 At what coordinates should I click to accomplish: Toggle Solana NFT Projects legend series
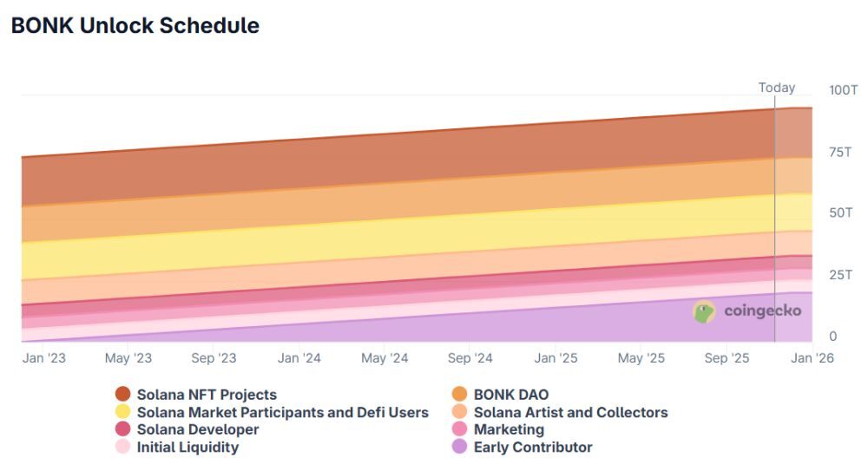click(207, 395)
